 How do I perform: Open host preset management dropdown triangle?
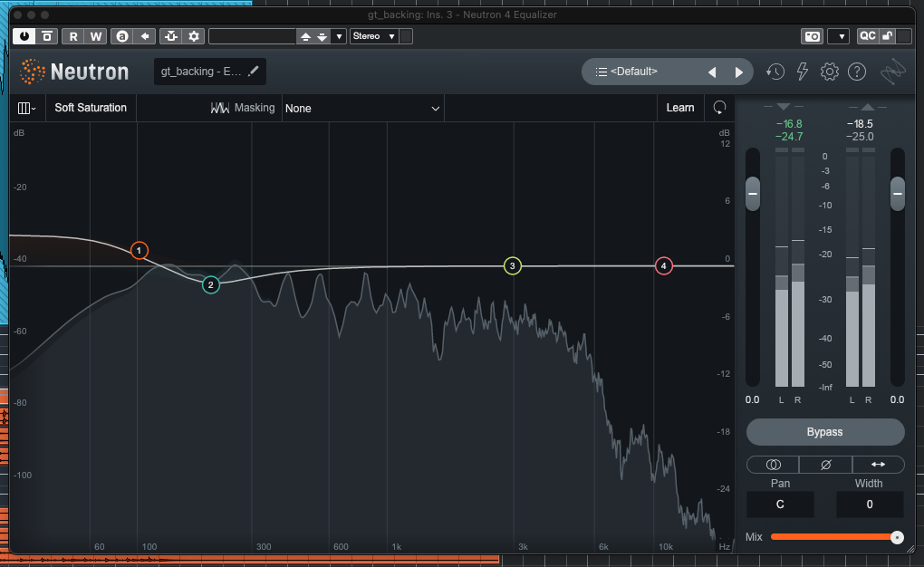pyautogui.click(x=339, y=36)
